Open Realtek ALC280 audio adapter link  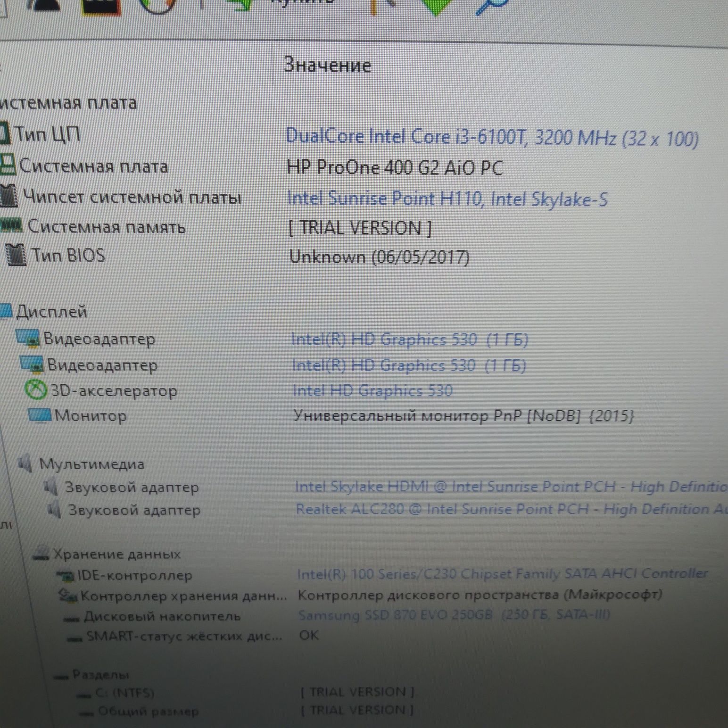(x=512, y=509)
